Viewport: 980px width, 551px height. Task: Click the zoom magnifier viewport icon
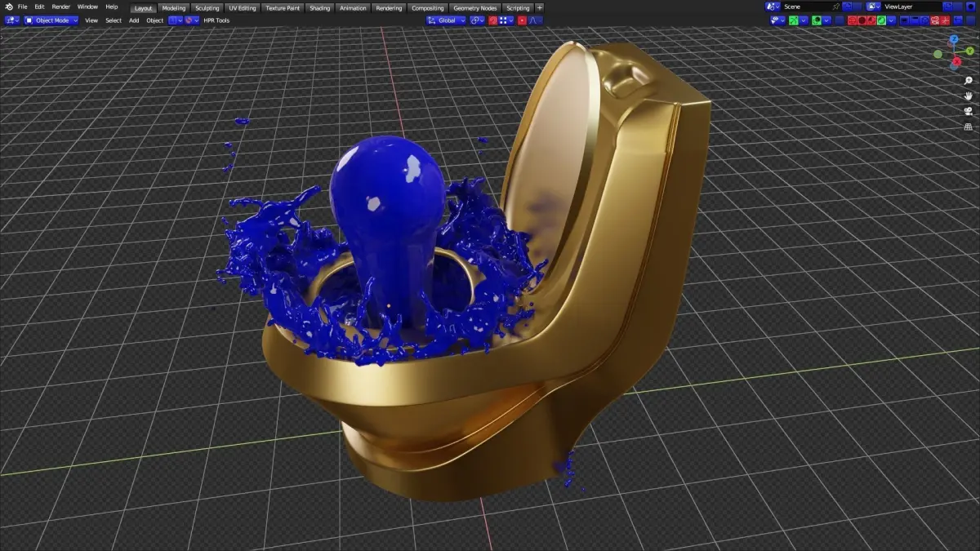pos(969,81)
